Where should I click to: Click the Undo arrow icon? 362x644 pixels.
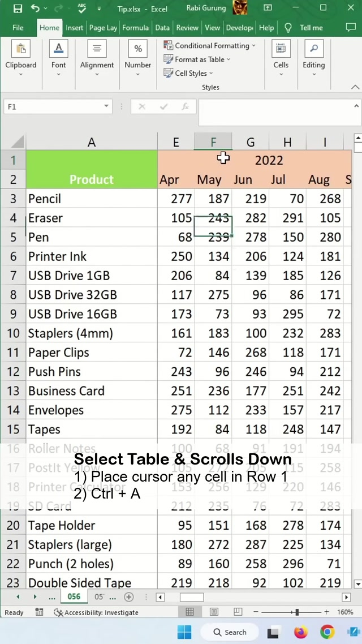click(x=36, y=8)
